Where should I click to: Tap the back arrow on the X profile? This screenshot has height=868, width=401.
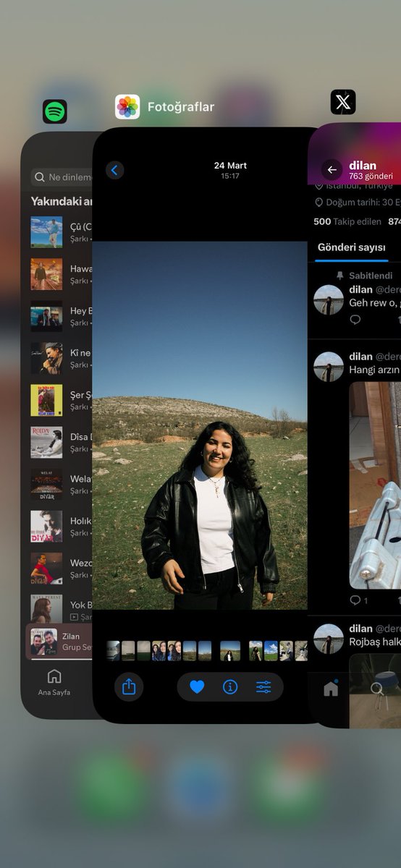coord(332,170)
